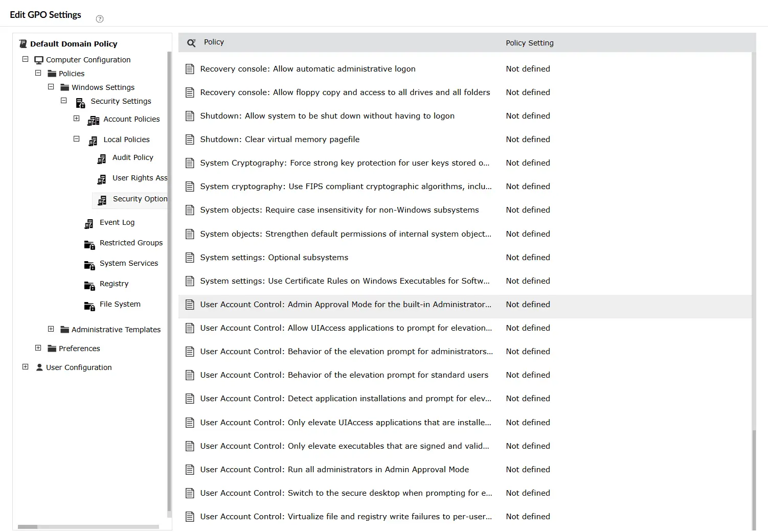This screenshot has height=532, width=768.
Task: Click the Local Policies icon
Action: tap(93, 141)
